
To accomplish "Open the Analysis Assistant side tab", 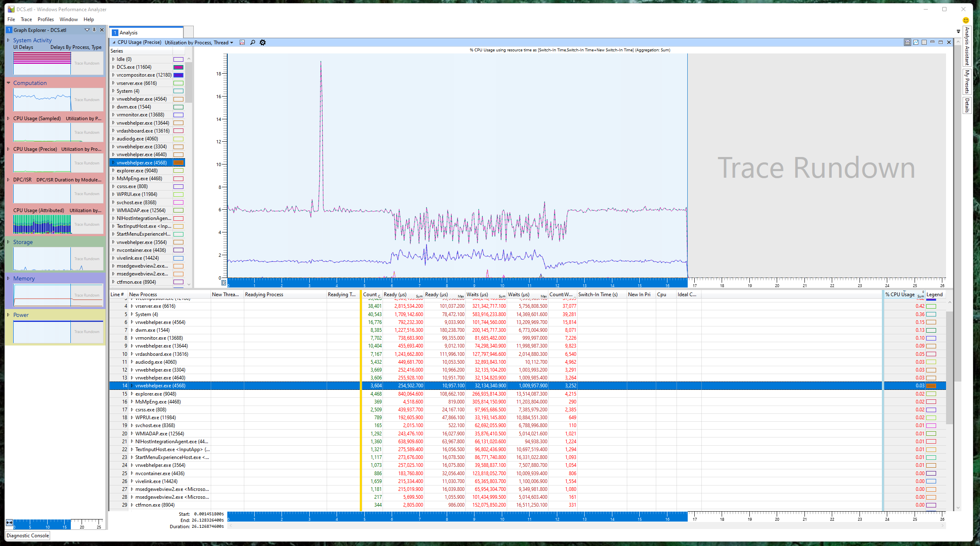I will 967,46.
